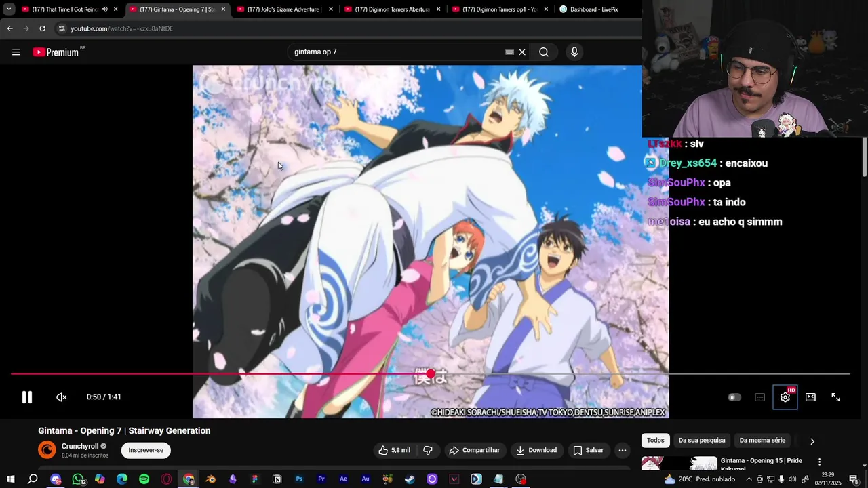Open the weather widget 20°C Pred. nublado

(x=699, y=479)
